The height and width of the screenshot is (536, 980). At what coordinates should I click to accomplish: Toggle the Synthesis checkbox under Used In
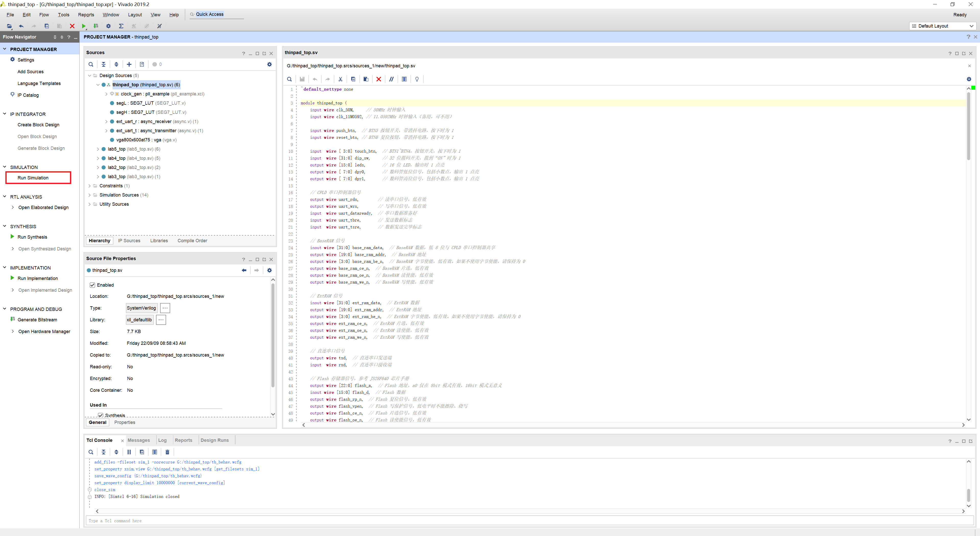(101, 415)
